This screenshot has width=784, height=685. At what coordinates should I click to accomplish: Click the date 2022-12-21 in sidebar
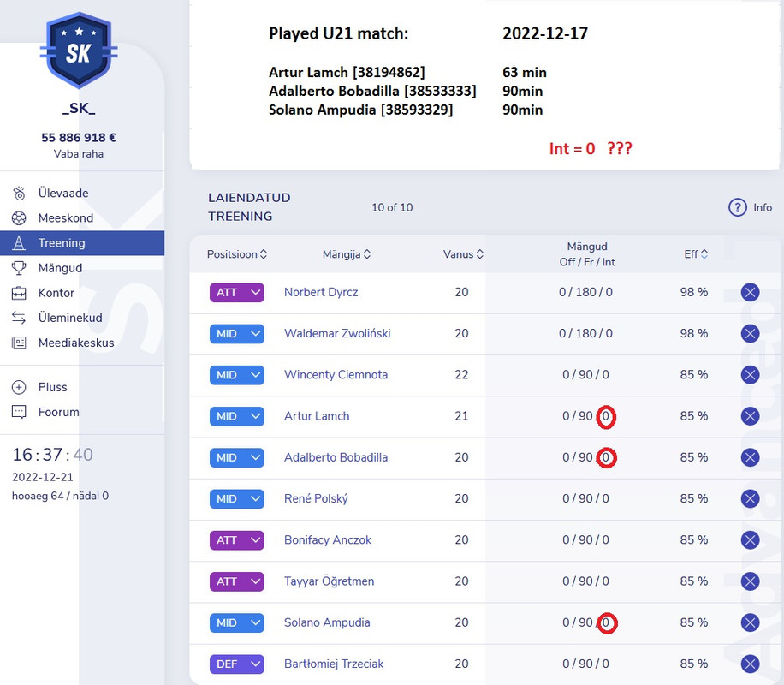[x=43, y=477]
